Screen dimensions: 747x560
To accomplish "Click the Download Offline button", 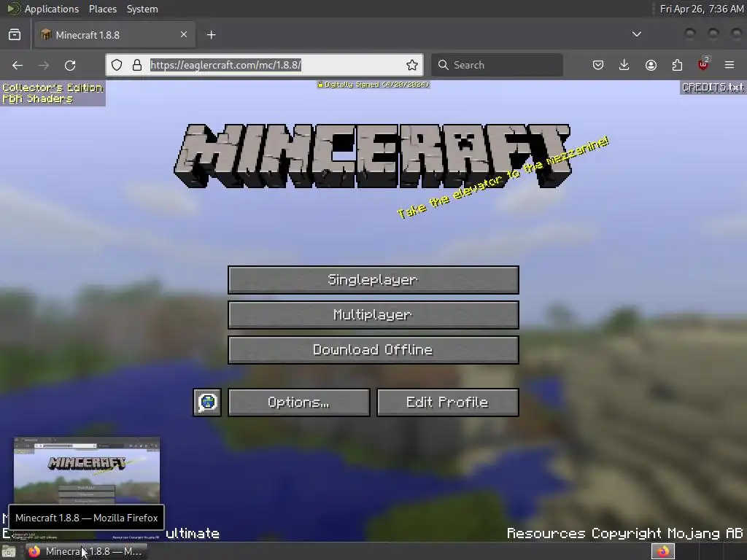I will [373, 350].
